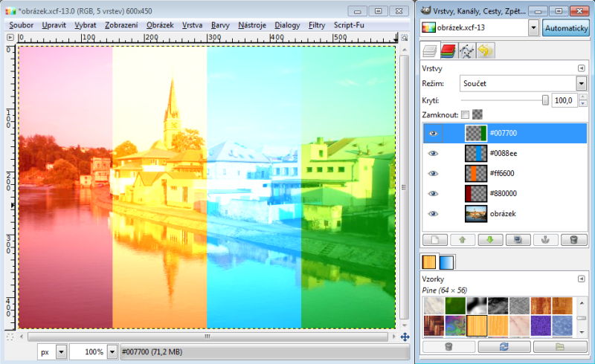Click the canvas vertical scrollbar
Viewport: 595px width, 364px height.
404,187
